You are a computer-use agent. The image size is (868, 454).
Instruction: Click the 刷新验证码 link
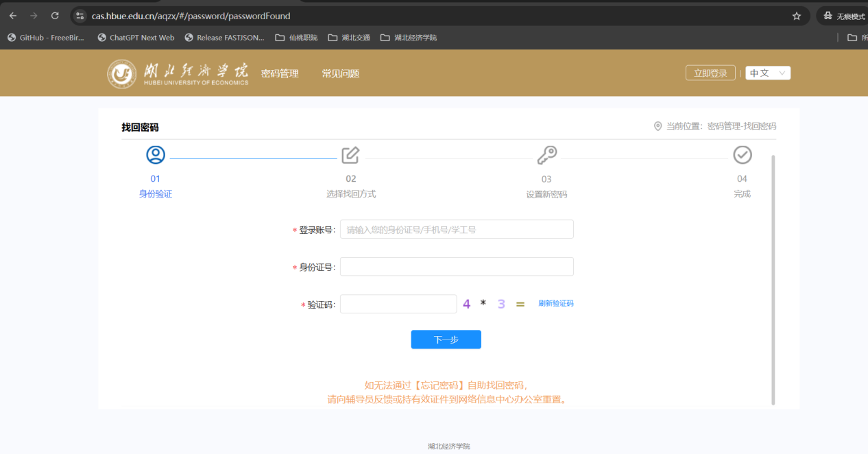pyautogui.click(x=555, y=303)
